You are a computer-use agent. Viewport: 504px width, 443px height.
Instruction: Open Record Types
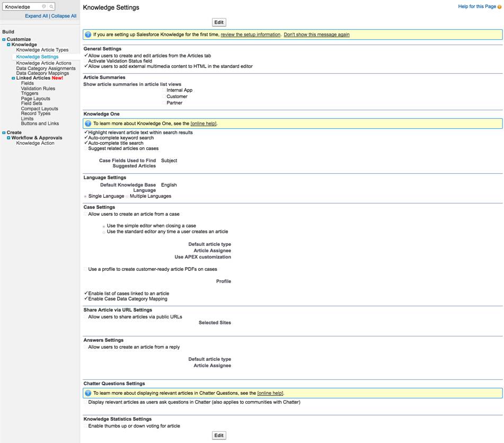tap(36, 113)
